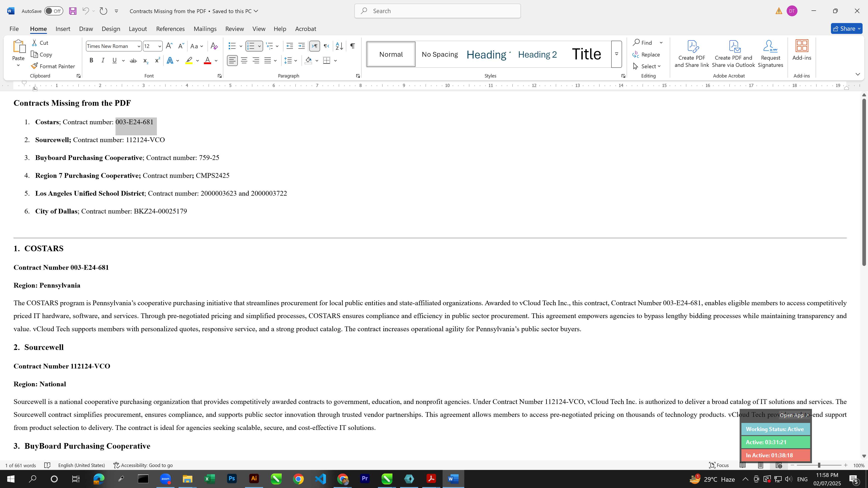
Task: Click the spelling proofing icon in status bar
Action: pos(47,465)
